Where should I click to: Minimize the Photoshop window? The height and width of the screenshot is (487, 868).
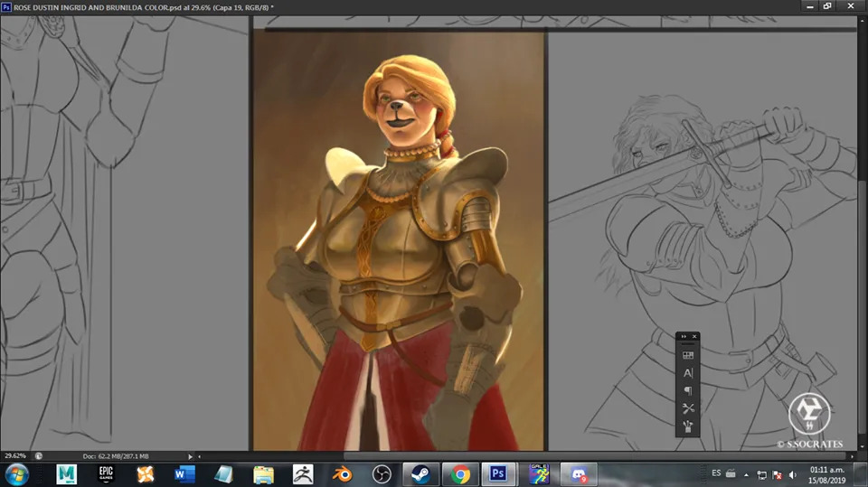click(810, 6)
